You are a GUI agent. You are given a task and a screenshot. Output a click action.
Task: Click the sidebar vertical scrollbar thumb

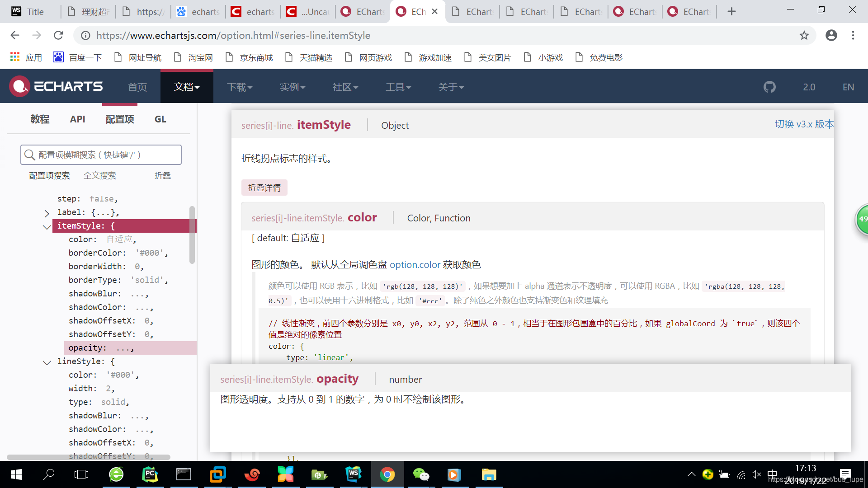point(192,235)
